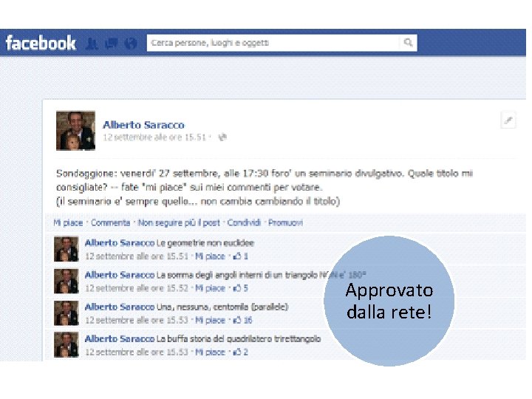Click author name on 'Una, nessuna, centomila' comment

coord(120,307)
